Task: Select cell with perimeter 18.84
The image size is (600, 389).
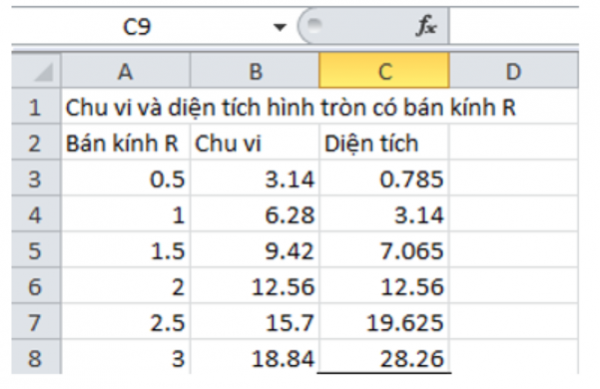Action: coord(255,357)
